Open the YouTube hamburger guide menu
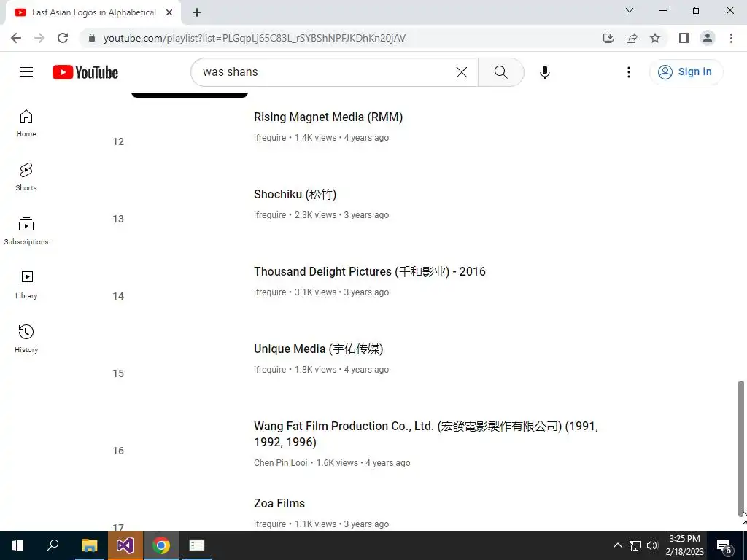This screenshot has width=747, height=560. (26, 72)
